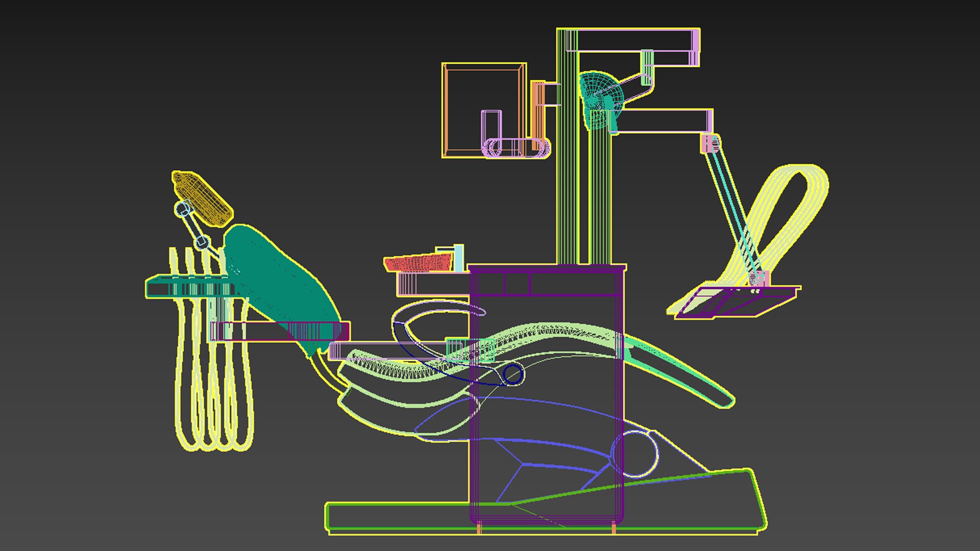This screenshot has width=980, height=551.
Task: Click the light cyan cup beside bowl
Action: coord(459,258)
